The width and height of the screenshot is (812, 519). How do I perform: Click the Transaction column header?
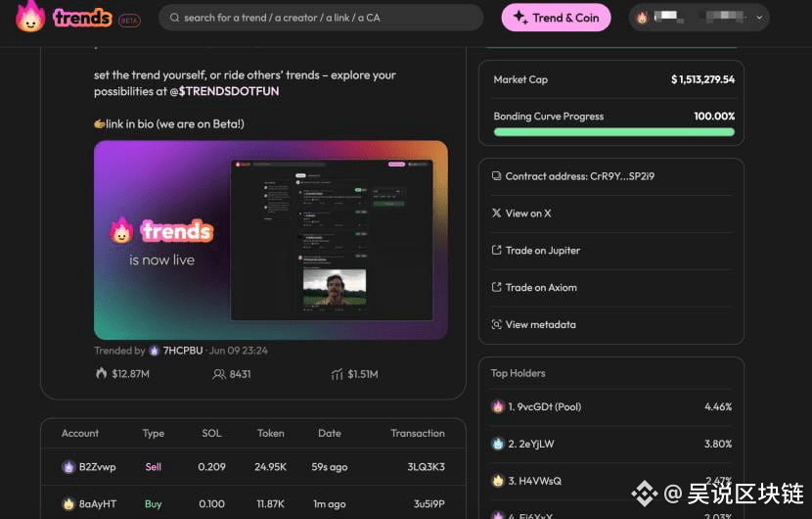point(418,434)
